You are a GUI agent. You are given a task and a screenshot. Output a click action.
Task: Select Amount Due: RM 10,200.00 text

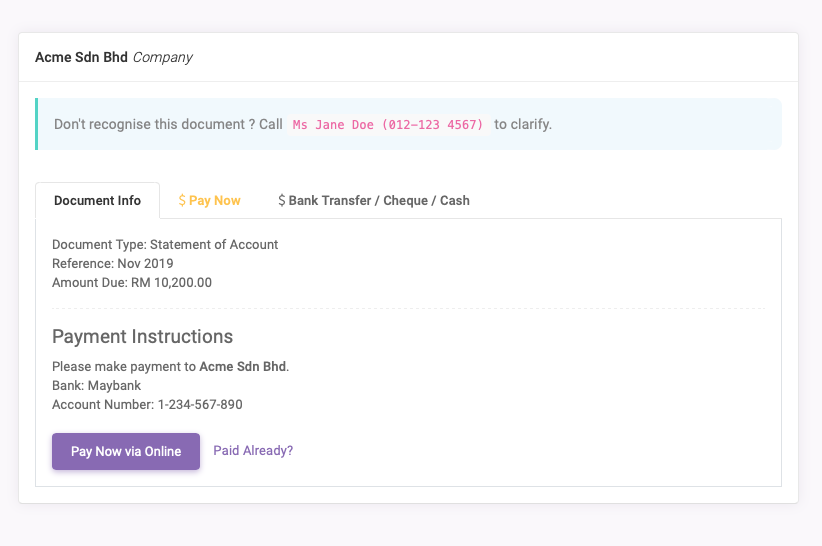(x=132, y=282)
